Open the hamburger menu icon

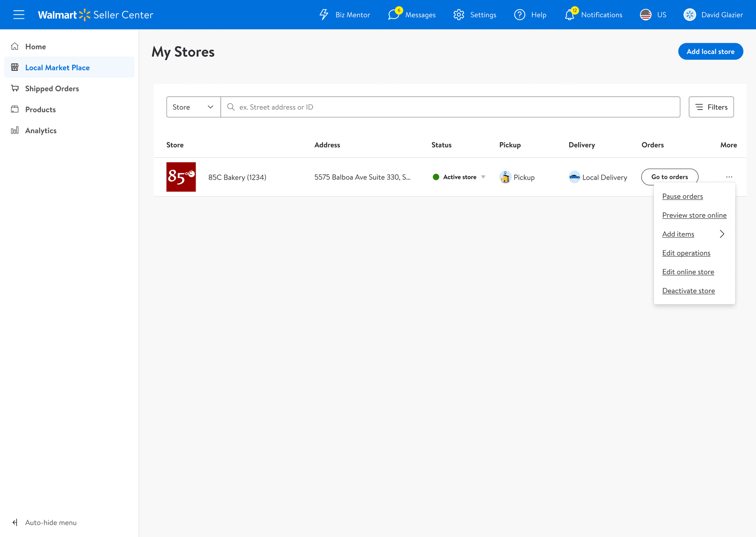pyautogui.click(x=19, y=15)
